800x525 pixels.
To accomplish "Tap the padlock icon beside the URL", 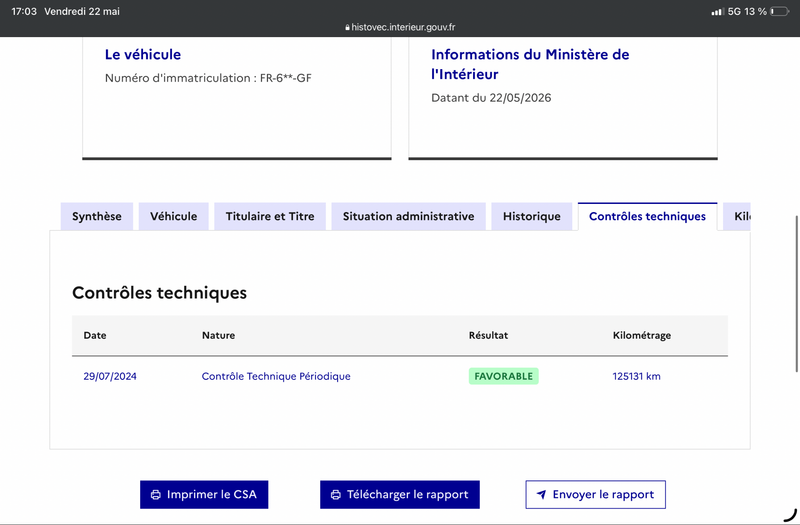I will (x=347, y=28).
